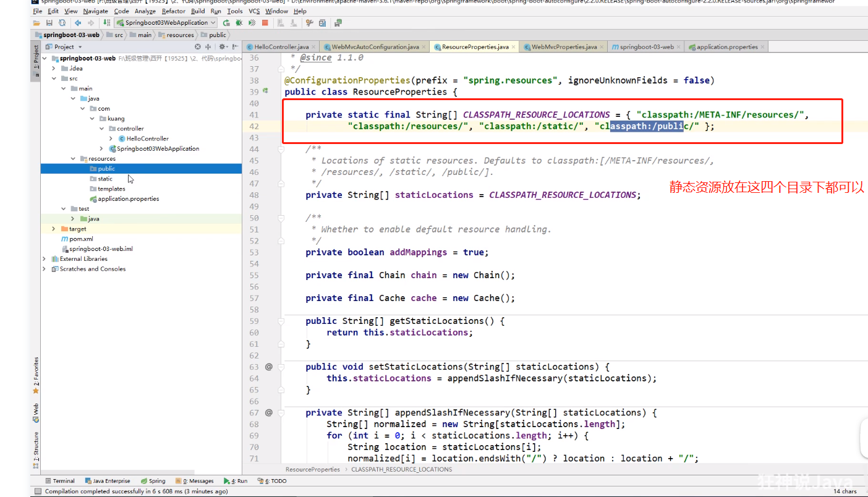The image size is (868, 497).
Task: Collapse the resources folder
Action: tap(73, 159)
